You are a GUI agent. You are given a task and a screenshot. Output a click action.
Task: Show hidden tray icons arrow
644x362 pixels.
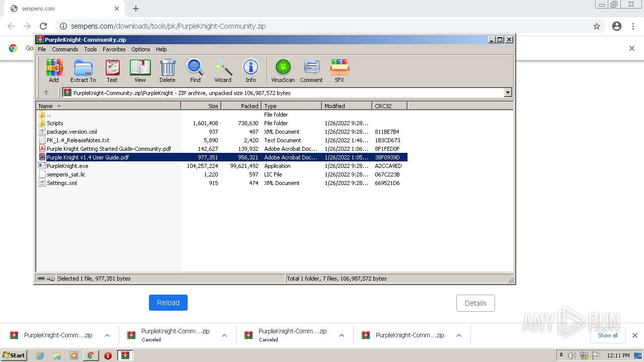click(561, 355)
